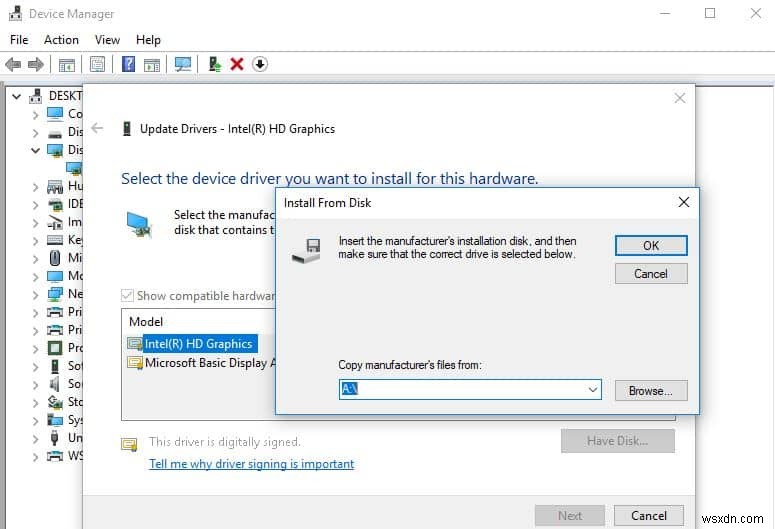Click the Device Manager title bar icon
The image size is (775, 529).
point(16,13)
